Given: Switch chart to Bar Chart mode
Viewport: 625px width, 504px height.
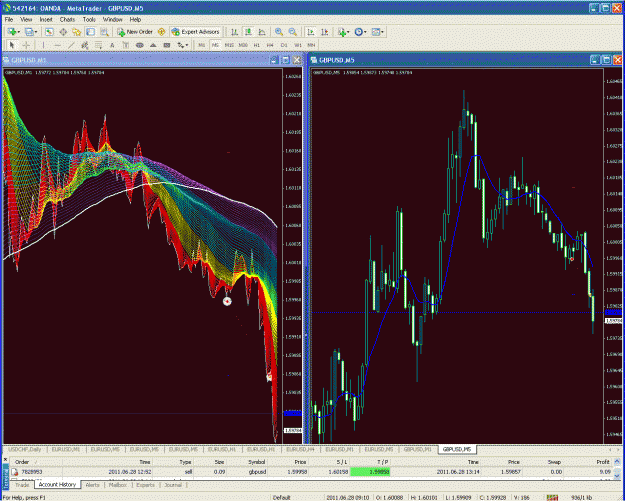Looking at the screenshot, I should [x=234, y=32].
